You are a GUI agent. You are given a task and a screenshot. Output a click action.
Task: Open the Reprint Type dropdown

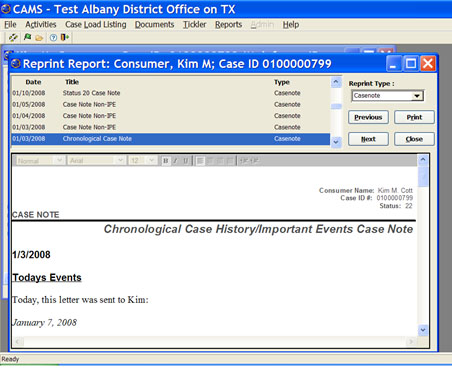(x=417, y=96)
